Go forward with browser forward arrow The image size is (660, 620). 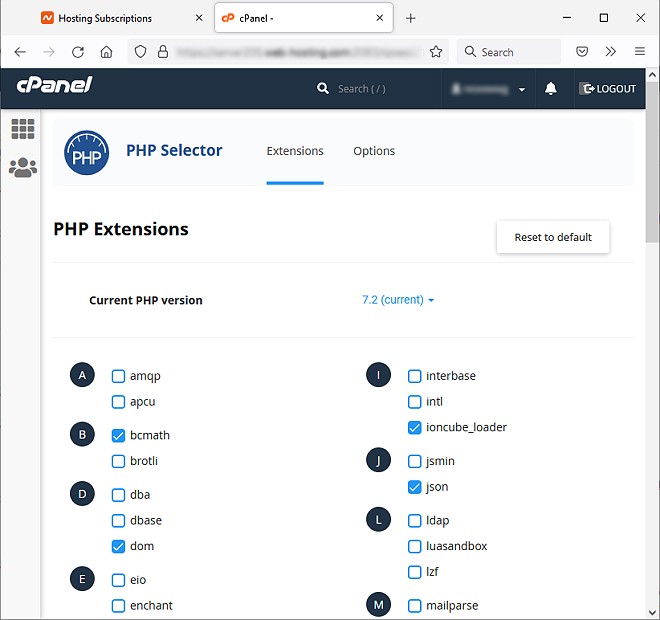click(x=49, y=52)
